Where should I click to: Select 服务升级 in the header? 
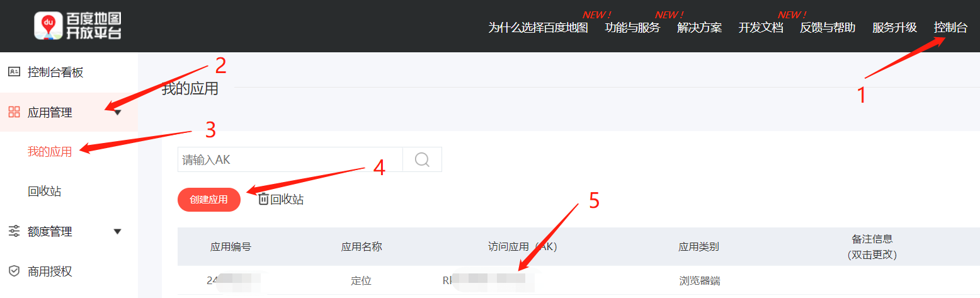click(894, 28)
